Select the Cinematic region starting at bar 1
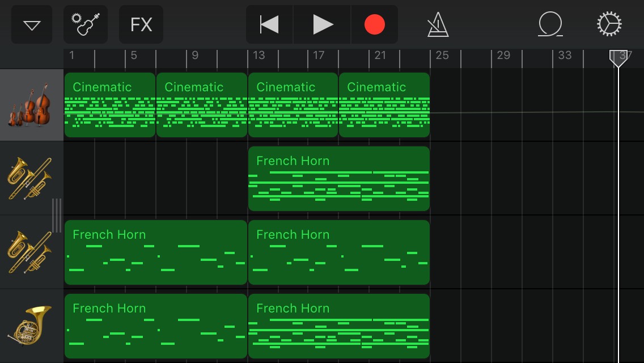 (x=109, y=105)
